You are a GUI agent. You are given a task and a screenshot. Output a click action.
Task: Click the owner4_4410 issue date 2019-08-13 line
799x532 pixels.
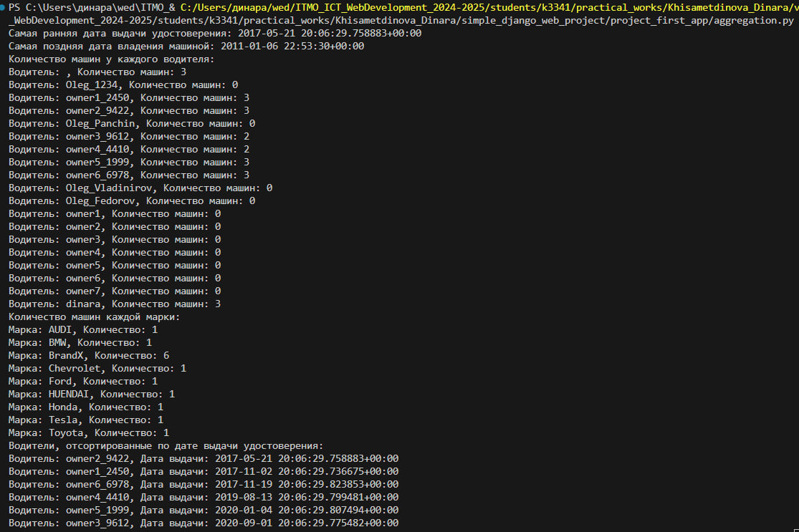click(204, 498)
